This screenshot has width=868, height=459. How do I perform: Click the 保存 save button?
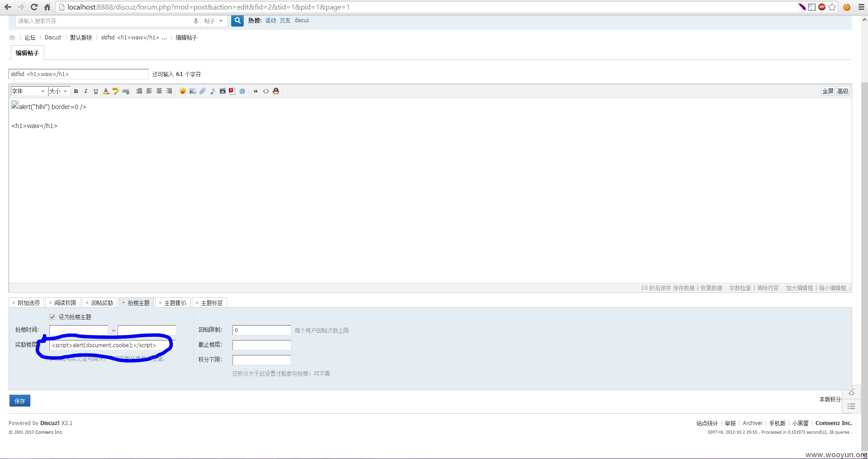click(20, 401)
